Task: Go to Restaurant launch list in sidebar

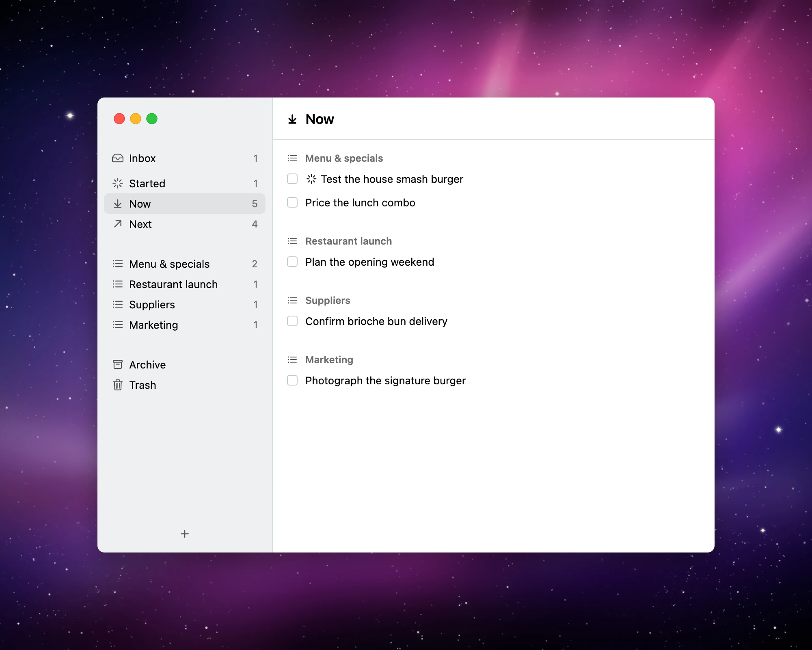Action: click(x=185, y=284)
